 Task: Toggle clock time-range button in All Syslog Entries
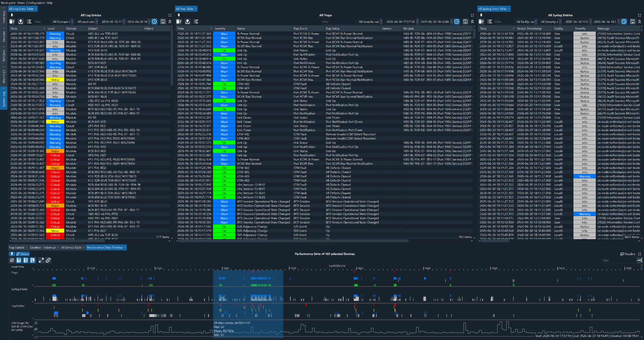(624, 22)
